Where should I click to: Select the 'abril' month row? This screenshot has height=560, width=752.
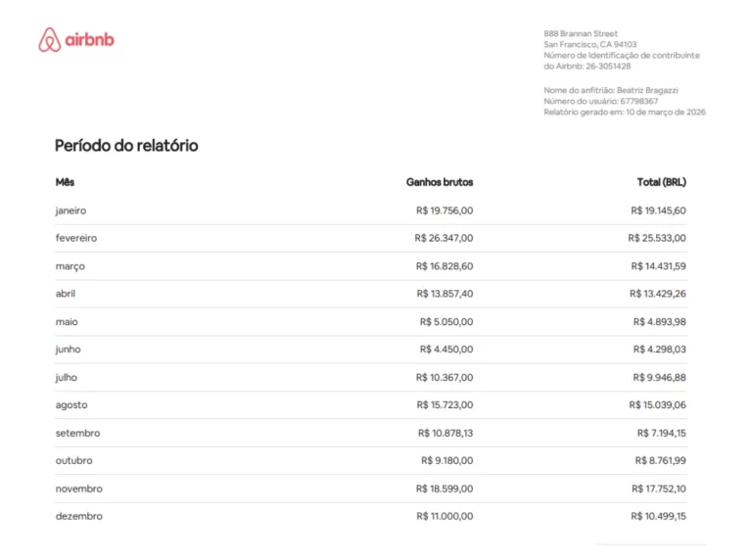tap(66, 294)
